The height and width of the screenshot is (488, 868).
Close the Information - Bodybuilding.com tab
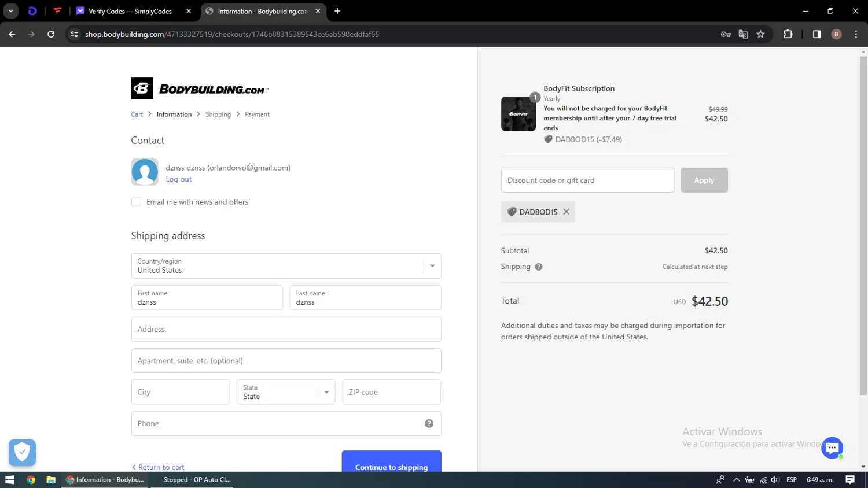[x=318, y=11]
